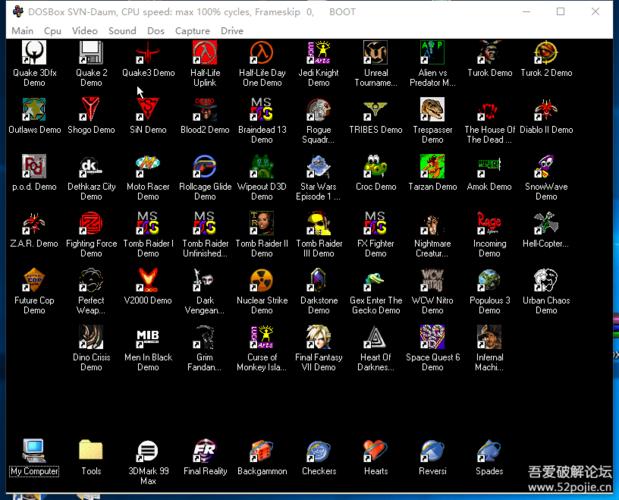Open the Video menu

pos(84,31)
